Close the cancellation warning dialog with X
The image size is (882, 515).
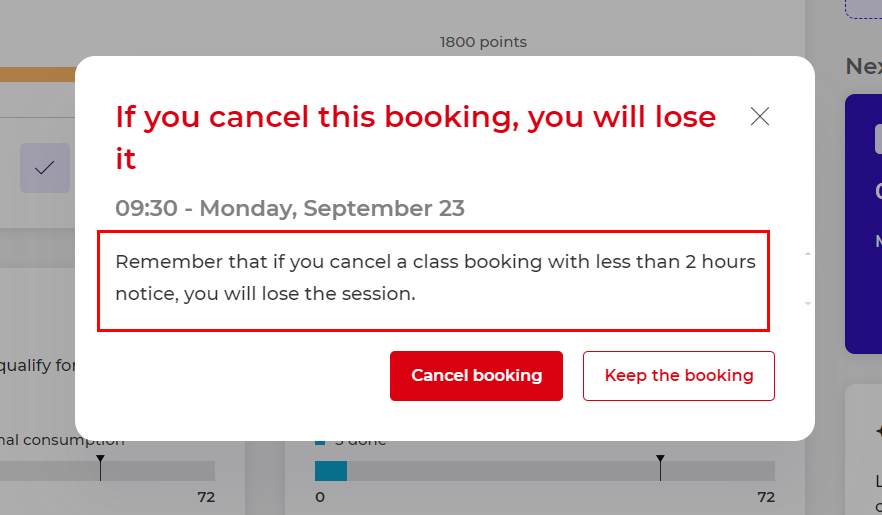[760, 116]
